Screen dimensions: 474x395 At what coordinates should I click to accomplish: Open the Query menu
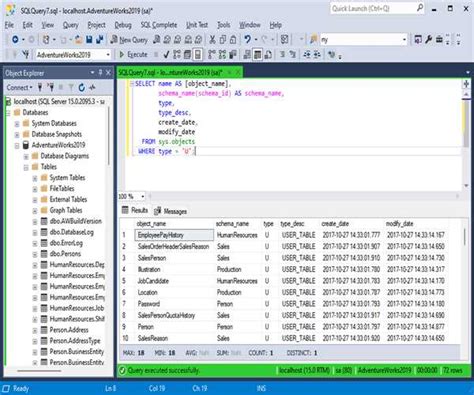(71, 25)
